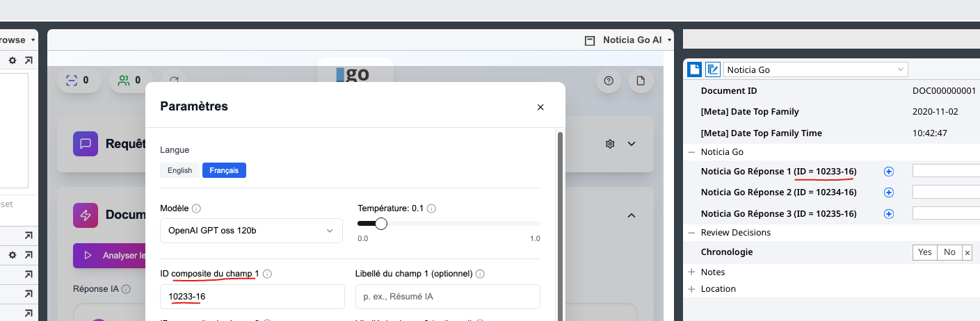Click the Température info icon
This screenshot has height=321, width=980.
tap(431, 208)
